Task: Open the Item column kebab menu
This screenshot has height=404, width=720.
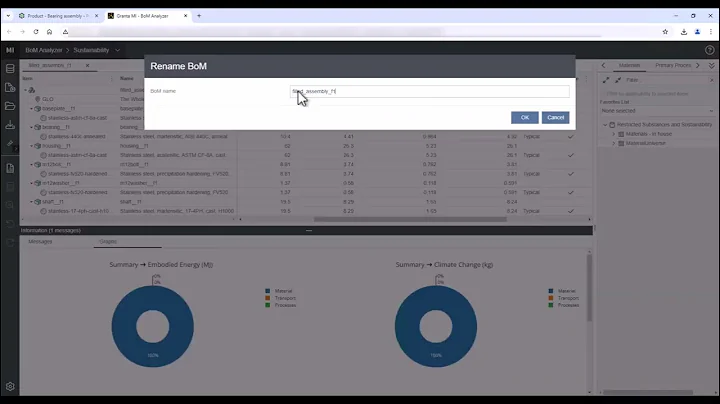Action: (112, 79)
